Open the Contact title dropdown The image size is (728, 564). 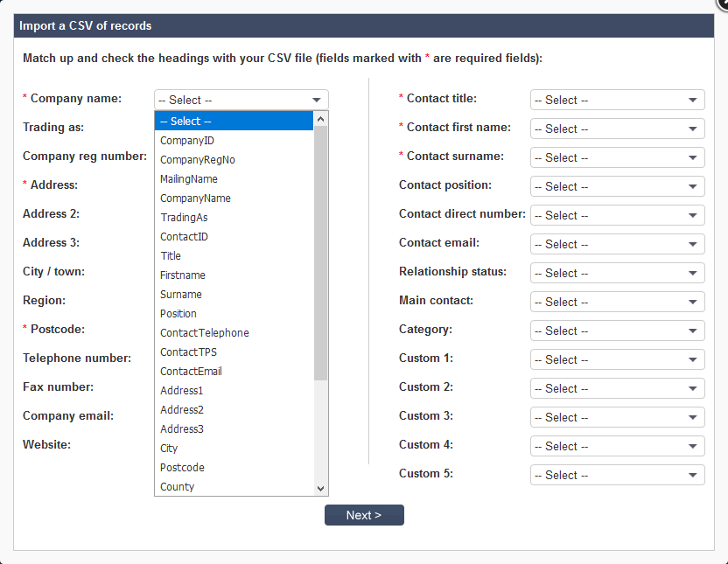[617, 100]
